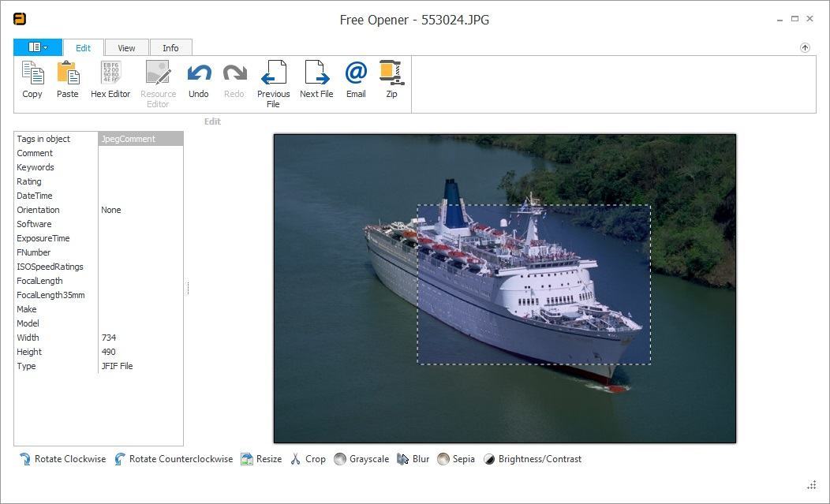Click the Copy icon in ribbon

[x=32, y=73]
